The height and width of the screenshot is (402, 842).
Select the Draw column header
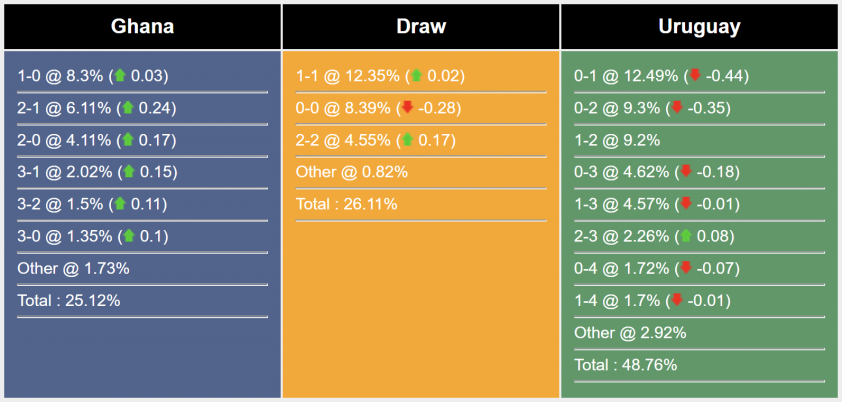click(421, 27)
